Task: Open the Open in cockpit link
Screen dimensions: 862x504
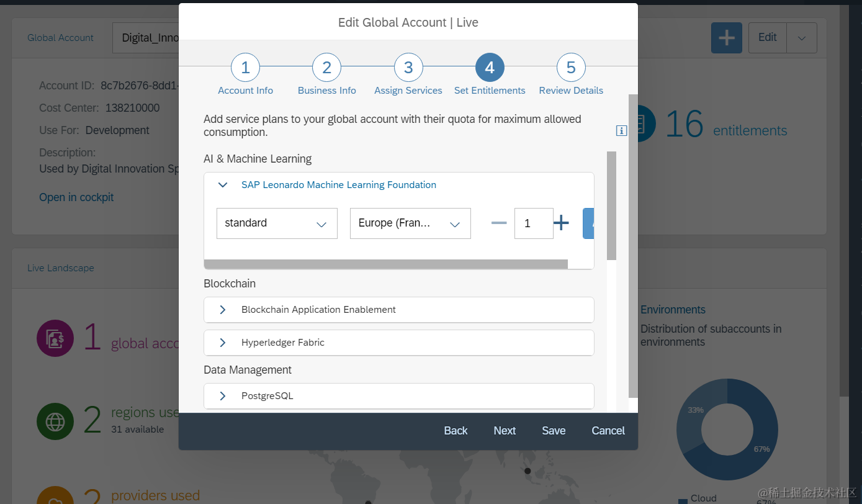Action: (x=76, y=197)
